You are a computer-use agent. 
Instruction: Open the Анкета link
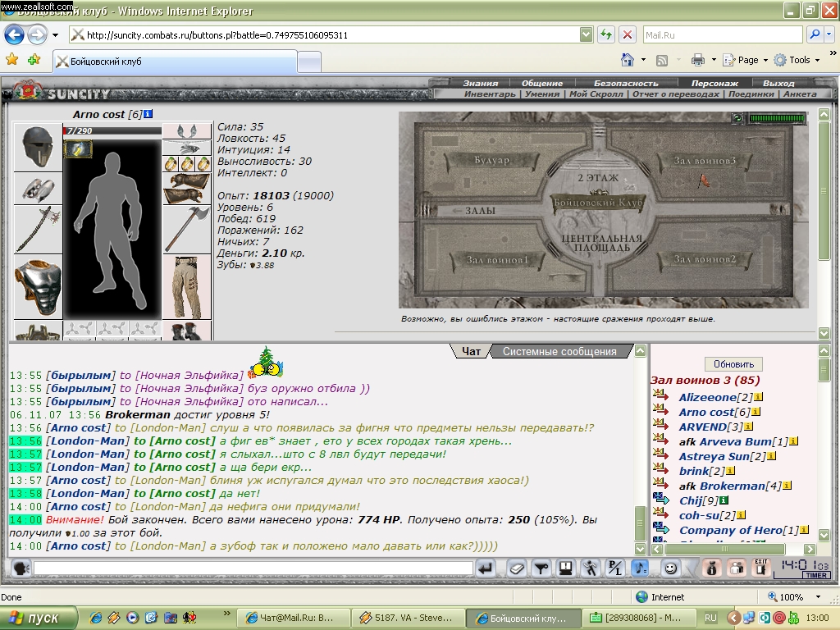coord(800,94)
